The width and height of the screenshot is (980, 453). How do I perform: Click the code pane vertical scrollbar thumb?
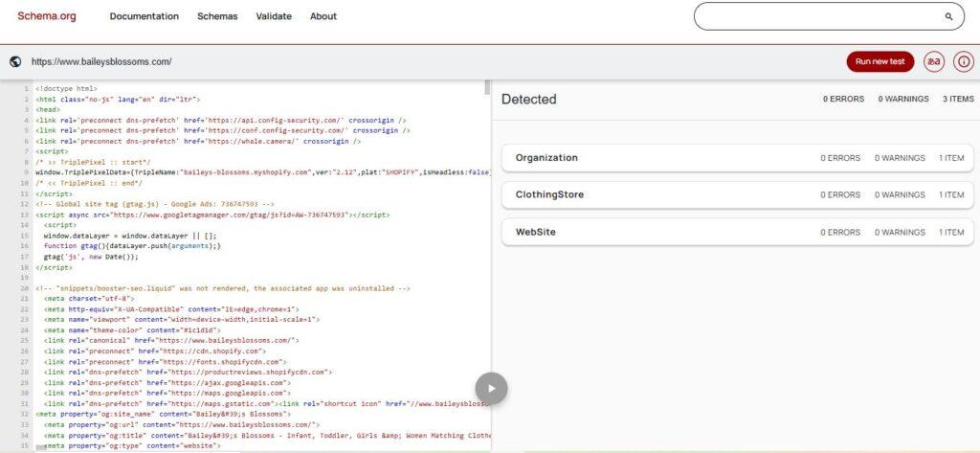[x=487, y=87]
